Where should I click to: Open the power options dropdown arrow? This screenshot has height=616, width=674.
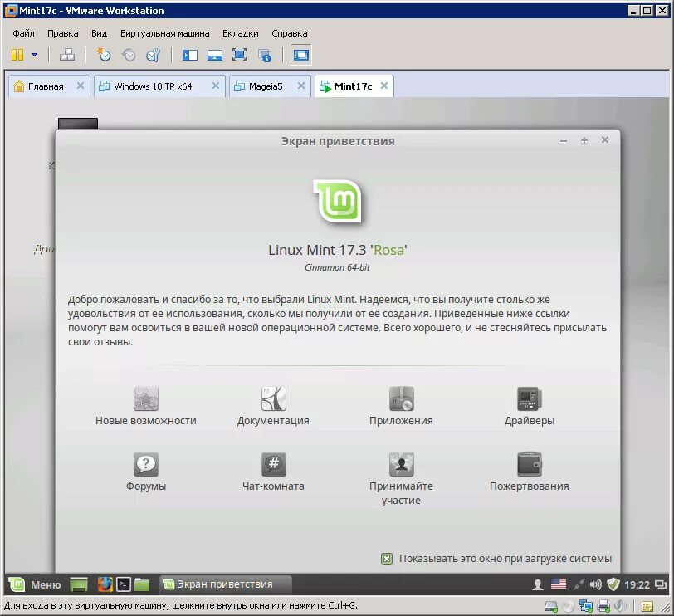point(34,55)
